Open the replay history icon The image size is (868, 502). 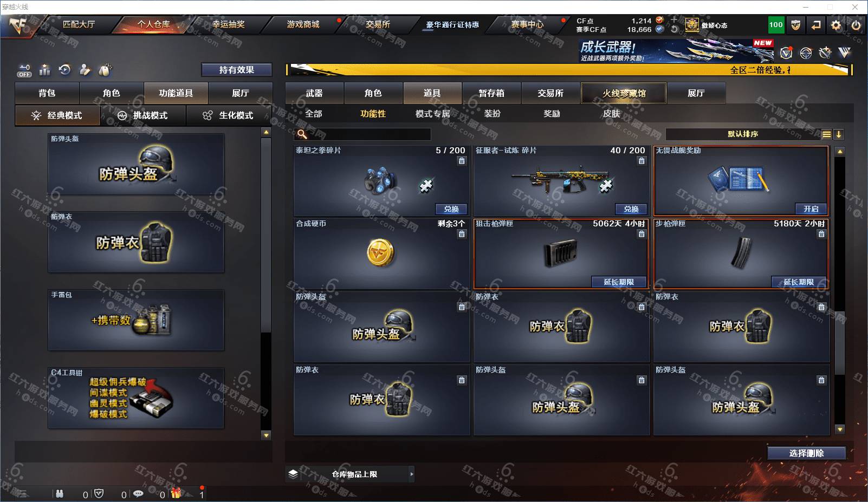[x=65, y=70]
